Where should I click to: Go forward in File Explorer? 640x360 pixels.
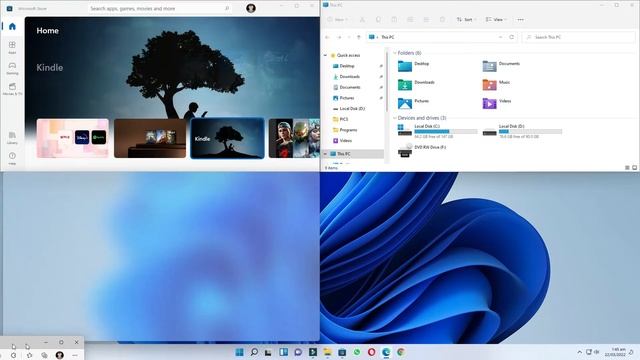coord(339,37)
